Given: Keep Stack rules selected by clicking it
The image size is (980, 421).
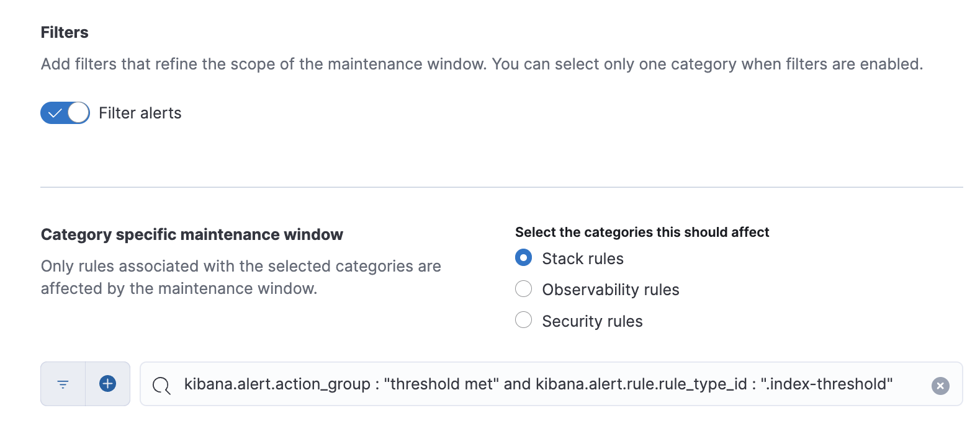Looking at the screenshot, I should click(x=524, y=257).
